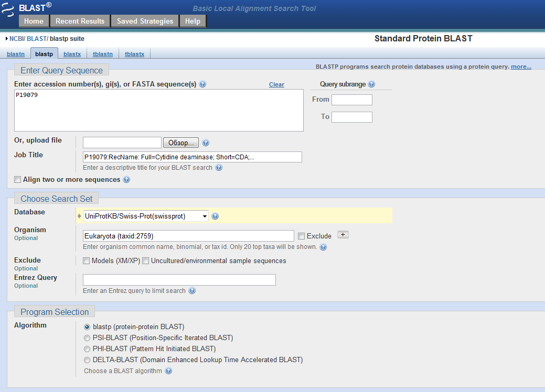The height and width of the screenshot is (392, 545).
Task: Click the Обзор browse button
Action: (x=181, y=143)
